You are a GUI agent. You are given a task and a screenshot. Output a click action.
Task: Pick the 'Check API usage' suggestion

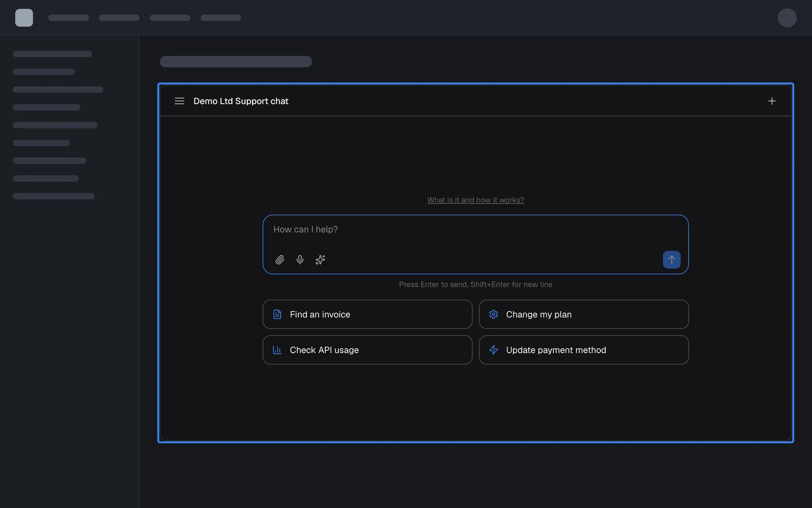(x=367, y=350)
